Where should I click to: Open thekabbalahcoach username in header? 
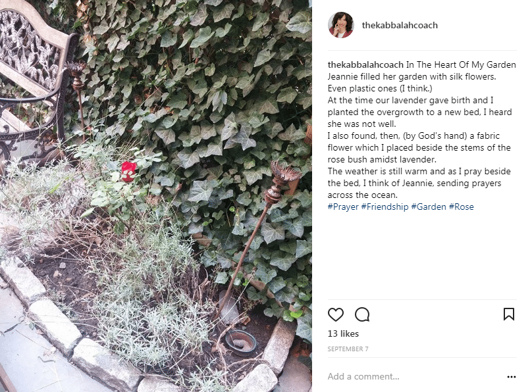pyautogui.click(x=400, y=26)
